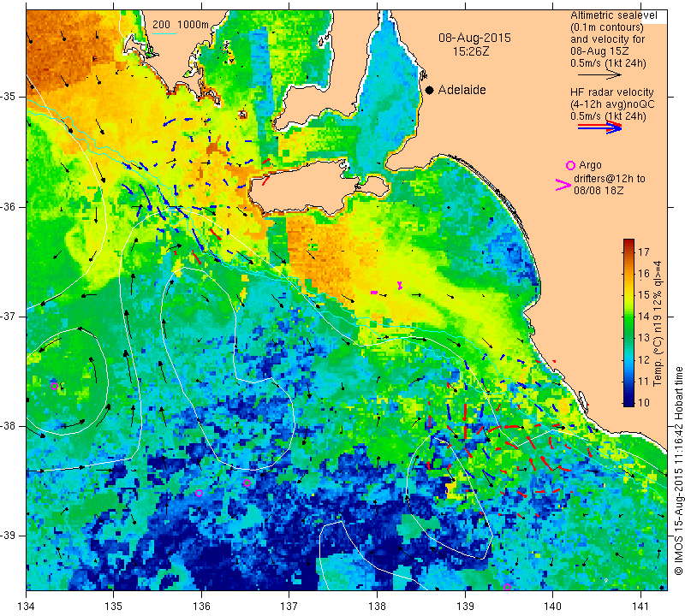Viewport: 685px width, 616px height.
Task: Click the '-38' latitude axis label
Action: pos(9,426)
